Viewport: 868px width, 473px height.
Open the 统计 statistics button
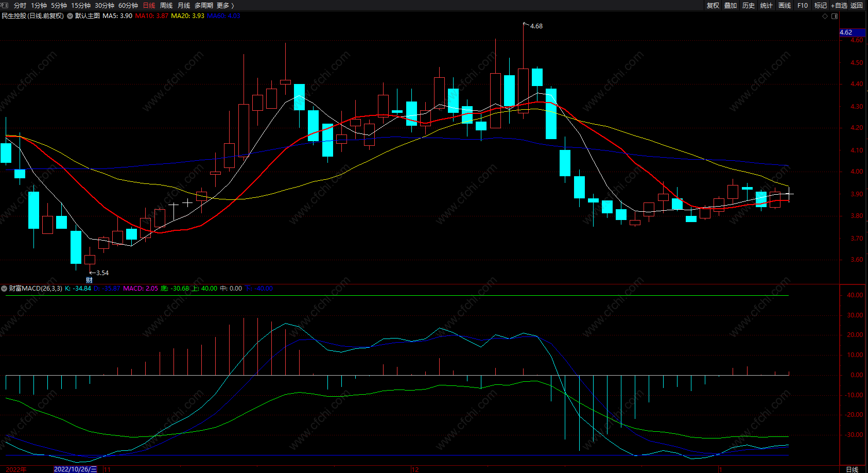[x=767, y=6]
